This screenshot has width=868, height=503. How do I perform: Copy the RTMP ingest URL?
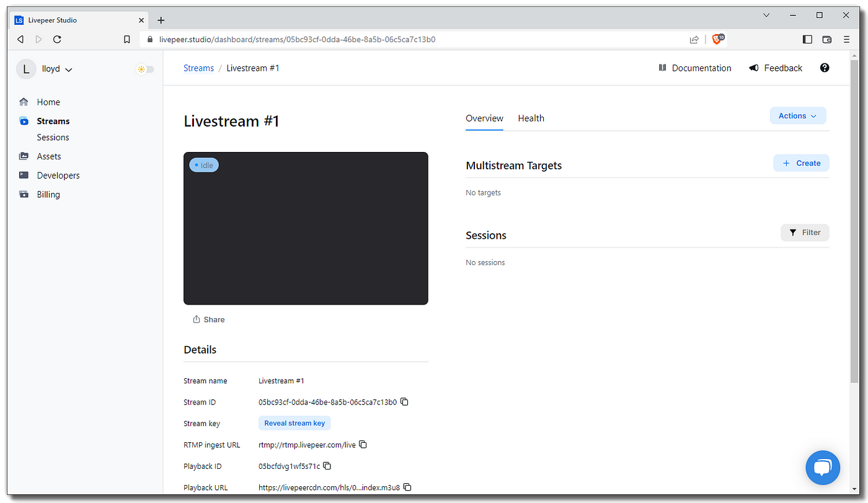(363, 445)
